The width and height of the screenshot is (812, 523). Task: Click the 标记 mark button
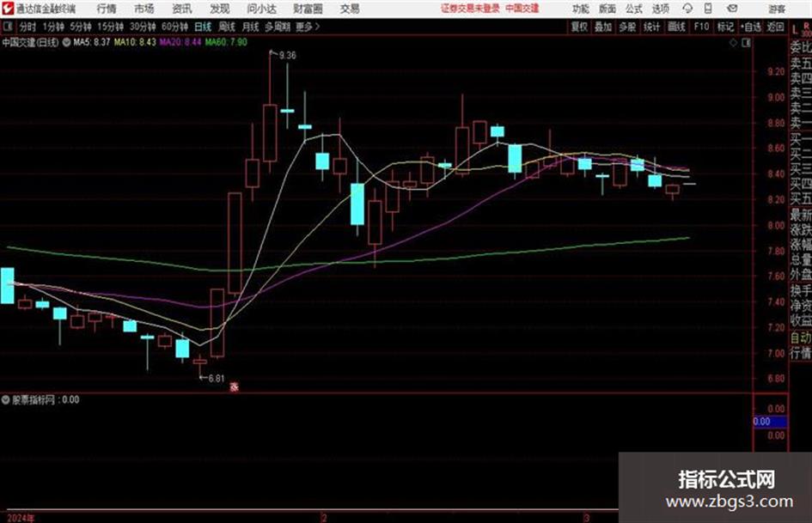725,27
